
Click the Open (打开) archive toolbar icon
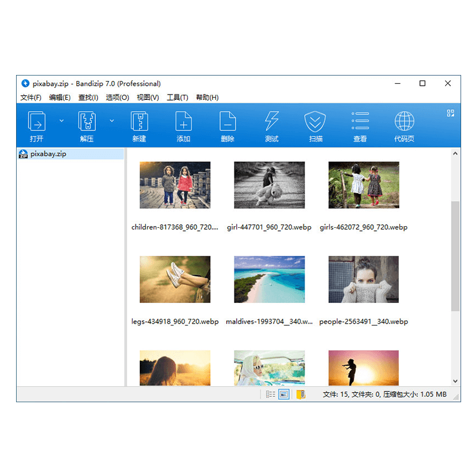(37, 122)
